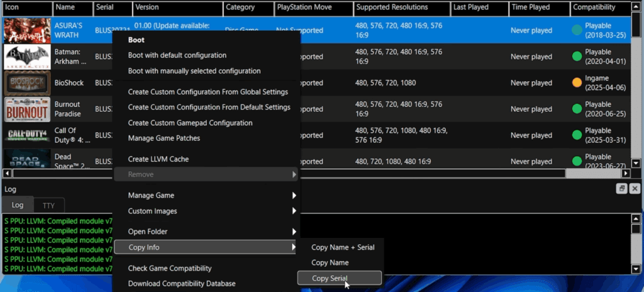Choose Boot with manually selected configuration
This screenshot has height=292, width=644.
206,70
